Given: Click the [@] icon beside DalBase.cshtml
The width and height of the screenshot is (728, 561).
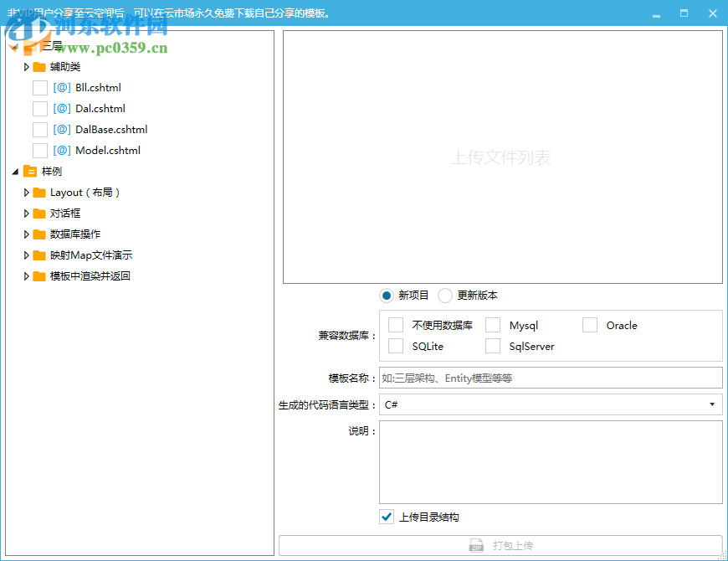Looking at the screenshot, I should tap(62, 130).
